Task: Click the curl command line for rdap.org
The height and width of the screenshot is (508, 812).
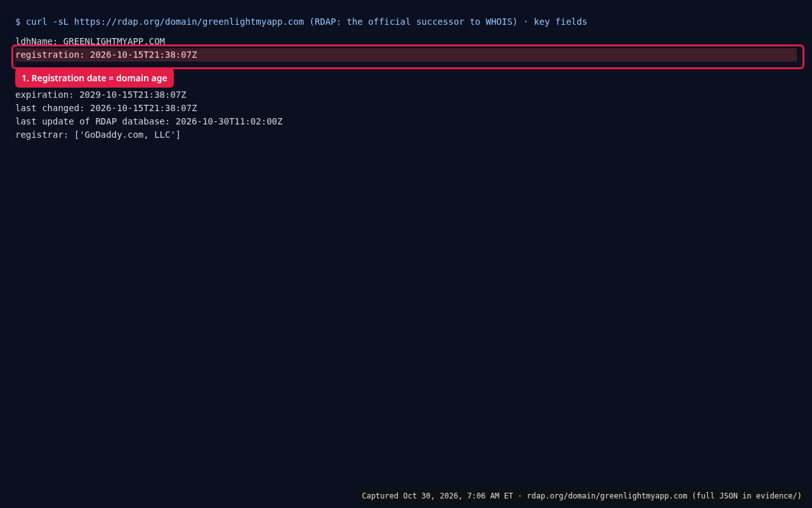Action: tap(301, 22)
